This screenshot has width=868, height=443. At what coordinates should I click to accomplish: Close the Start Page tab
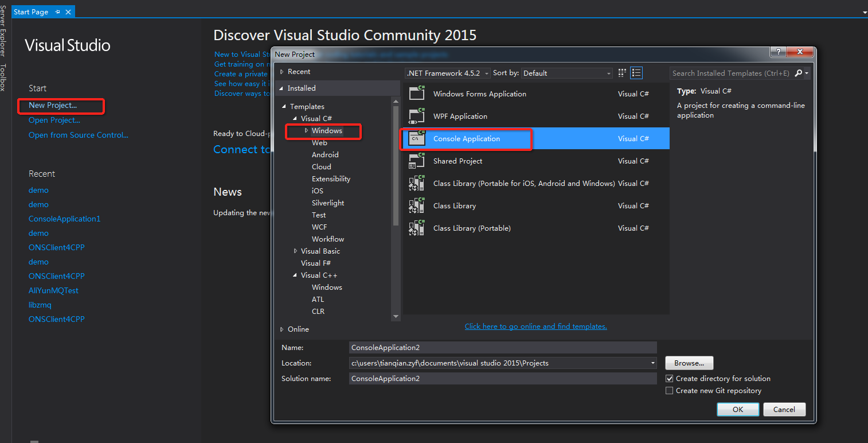click(x=69, y=12)
